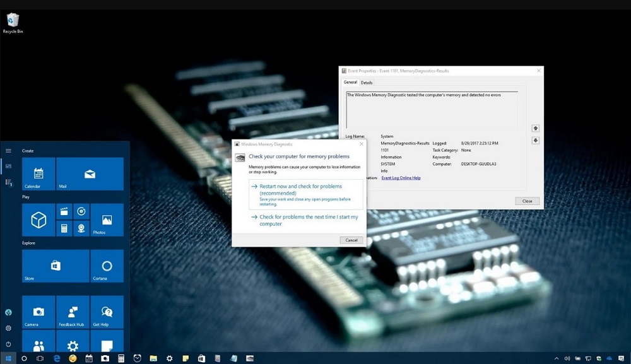
Task: Open the Store tile in Start menu
Action: [56, 266]
